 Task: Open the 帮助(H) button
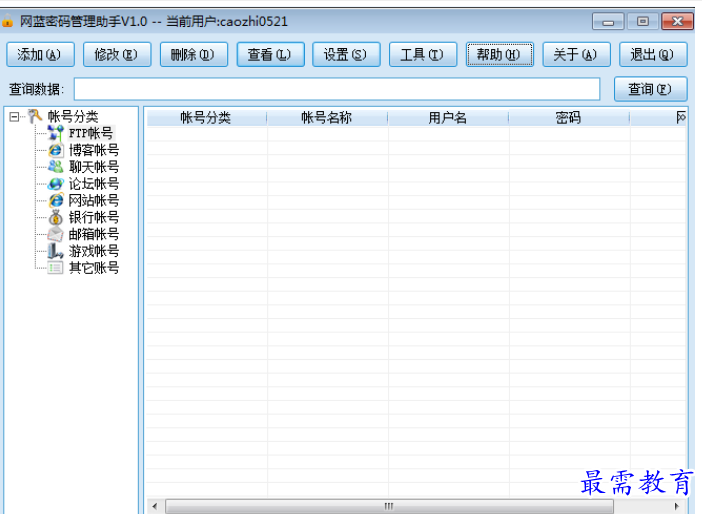pos(500,55)
